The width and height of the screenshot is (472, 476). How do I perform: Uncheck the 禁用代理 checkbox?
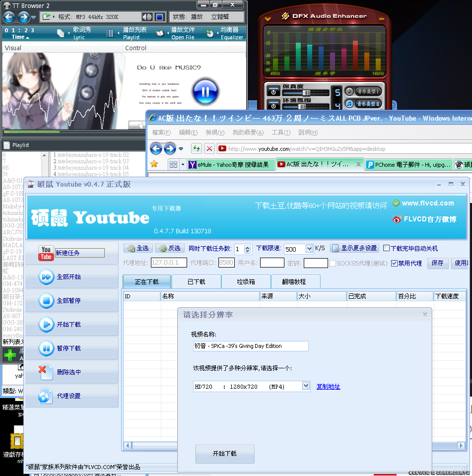pos(394,263)
